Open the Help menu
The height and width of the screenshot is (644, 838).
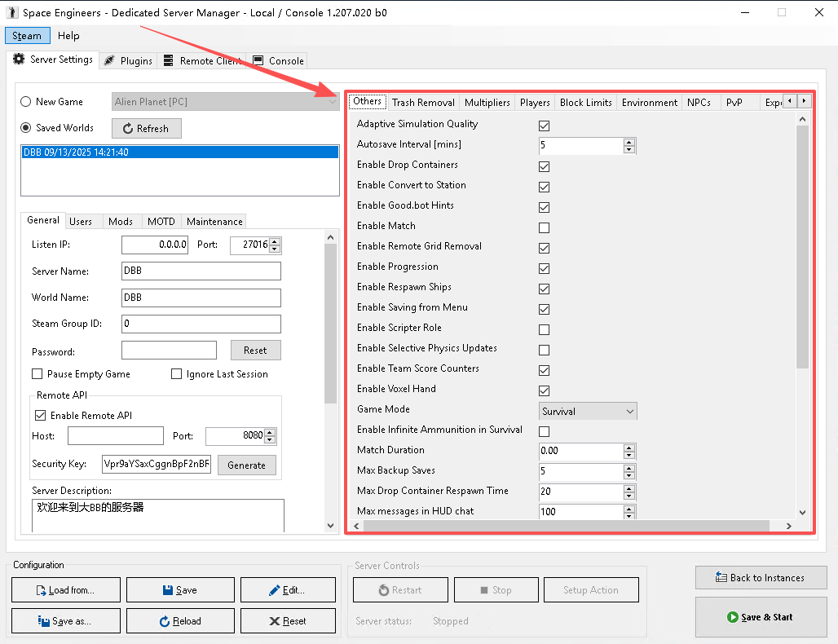pos(69,36)
